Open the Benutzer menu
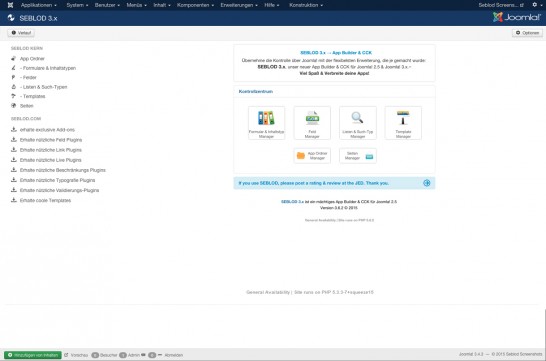This screenshot has height=361, width=546. pyautogui.click(x=107, y=5)
